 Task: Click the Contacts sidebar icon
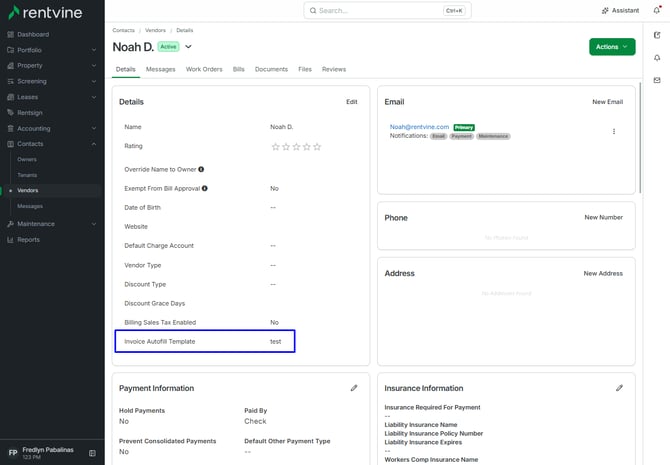[x=11, y=144]
